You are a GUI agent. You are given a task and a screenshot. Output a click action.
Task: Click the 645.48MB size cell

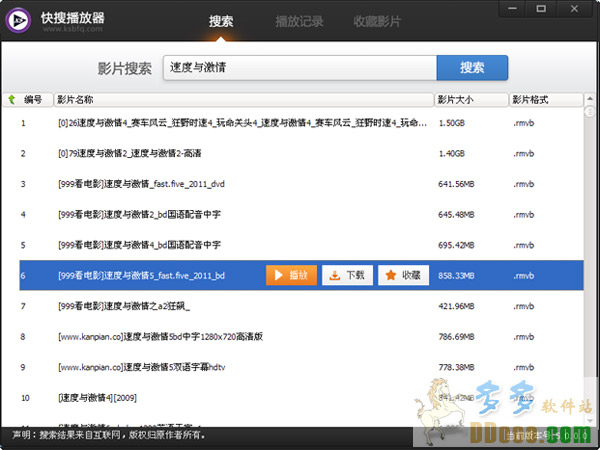point(456,215)
